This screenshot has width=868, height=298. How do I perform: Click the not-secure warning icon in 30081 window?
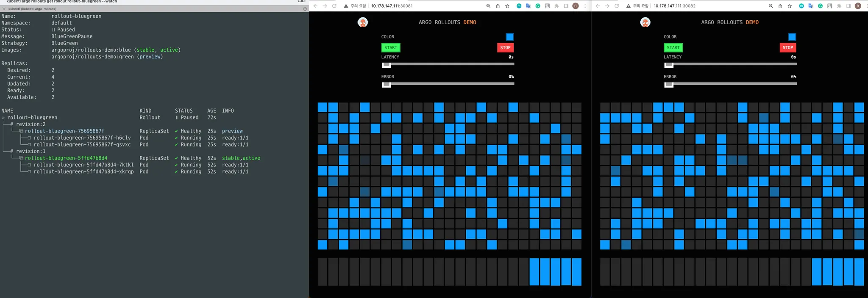(346, 6)
